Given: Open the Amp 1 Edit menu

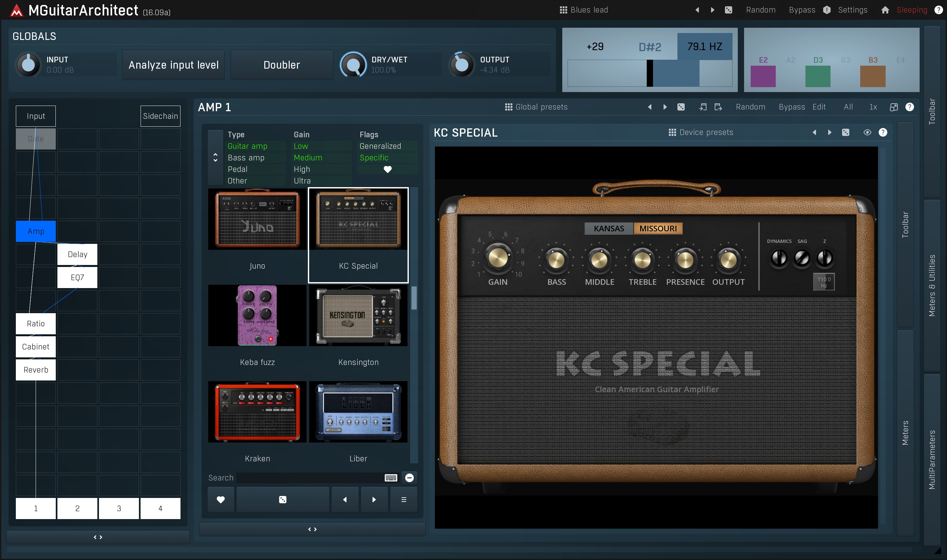Looking at the screenshot, I should (819, 107).
